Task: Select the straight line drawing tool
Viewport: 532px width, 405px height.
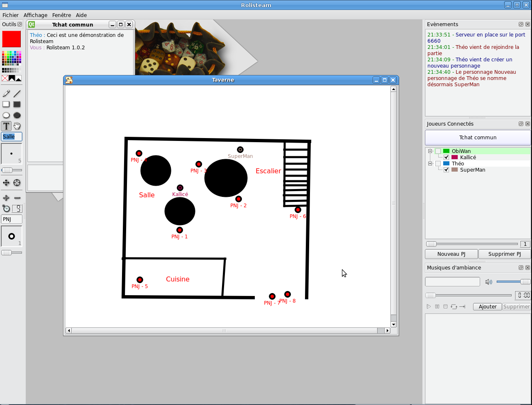Action: tap(17, 94)
